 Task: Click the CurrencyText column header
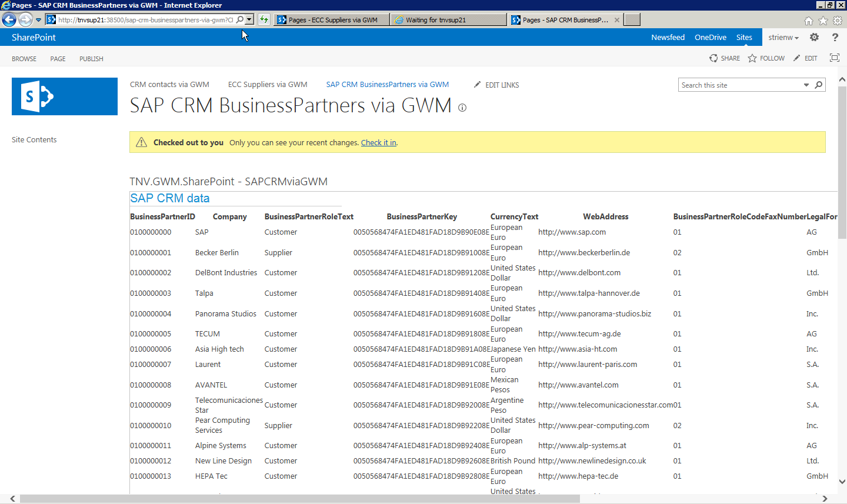tap(514, 217)
